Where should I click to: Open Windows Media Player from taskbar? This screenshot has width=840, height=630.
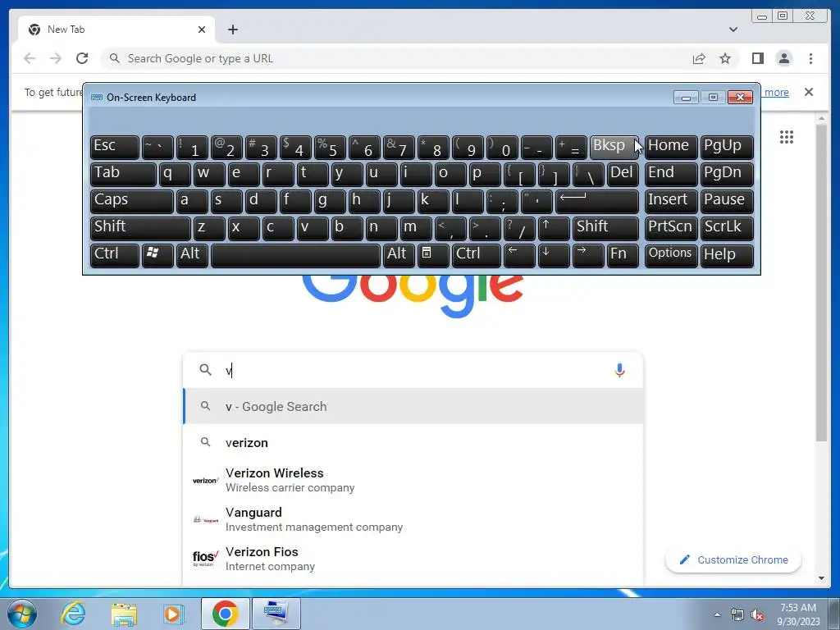click(x=174, y=614)
